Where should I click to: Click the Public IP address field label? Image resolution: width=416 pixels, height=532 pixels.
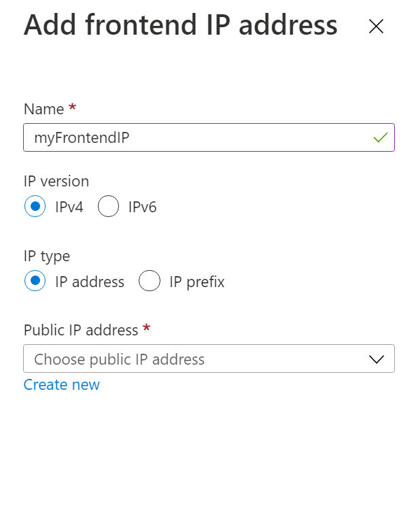tap(81, 331)
